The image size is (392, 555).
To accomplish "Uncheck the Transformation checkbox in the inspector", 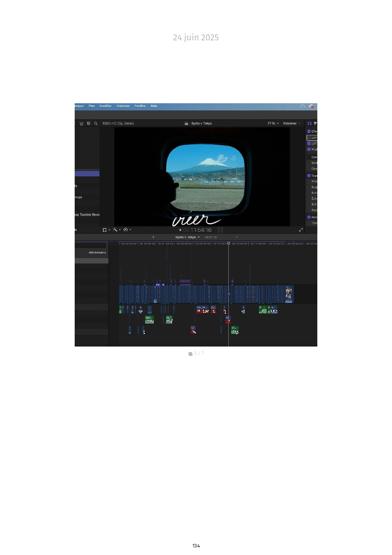I will [x=309, y=176].
